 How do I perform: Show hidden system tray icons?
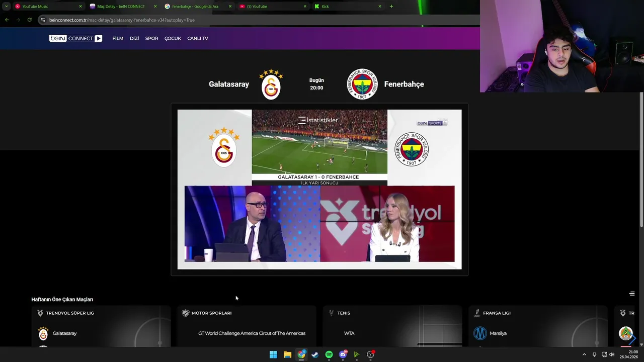pyautogui.click(x=584, y=354)
